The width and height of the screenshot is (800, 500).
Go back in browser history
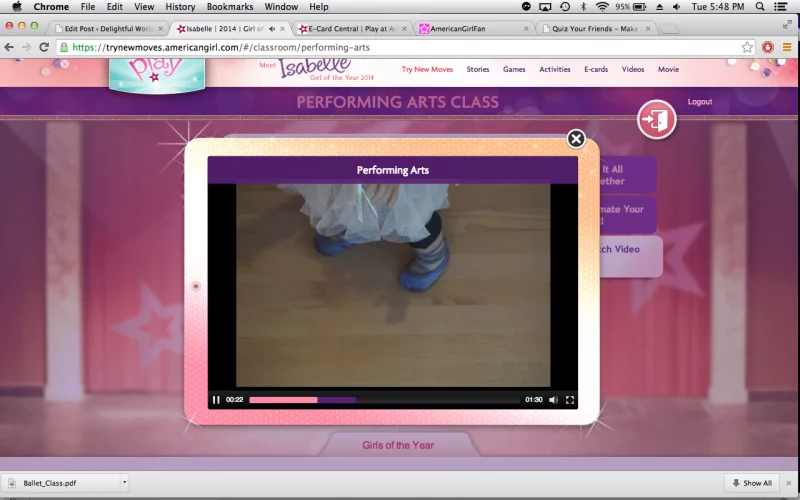coord(9,47)
